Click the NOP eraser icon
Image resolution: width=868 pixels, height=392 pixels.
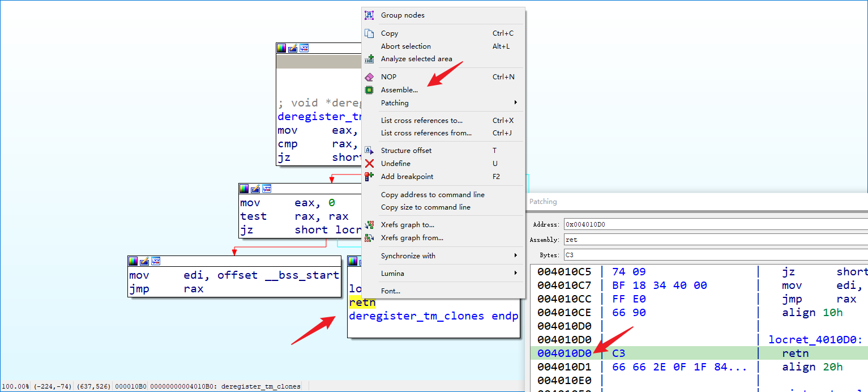click(369, 77)
